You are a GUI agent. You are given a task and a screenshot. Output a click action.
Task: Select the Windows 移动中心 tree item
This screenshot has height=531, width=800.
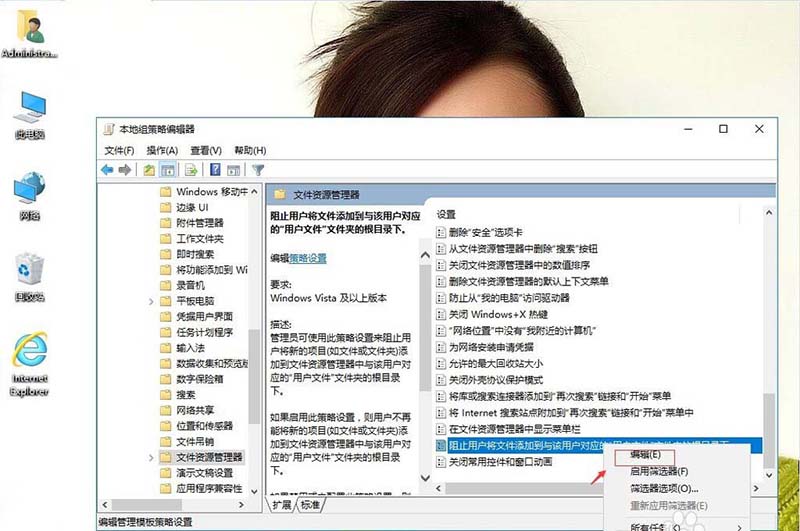point(212,192)
